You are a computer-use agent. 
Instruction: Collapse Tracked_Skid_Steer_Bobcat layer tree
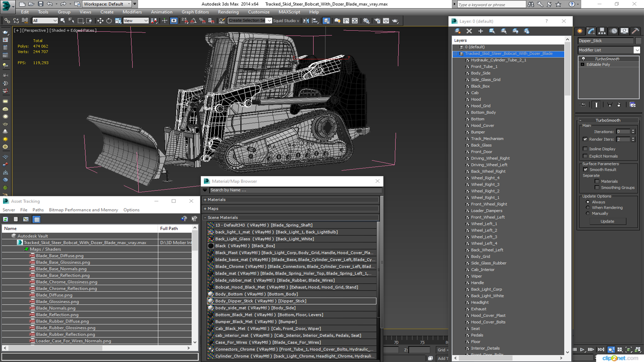pos(455,54)
